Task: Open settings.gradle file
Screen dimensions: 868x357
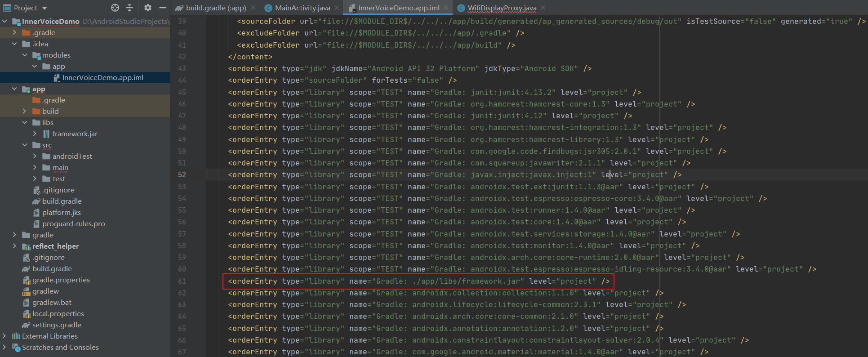Action: pos(57,325)
